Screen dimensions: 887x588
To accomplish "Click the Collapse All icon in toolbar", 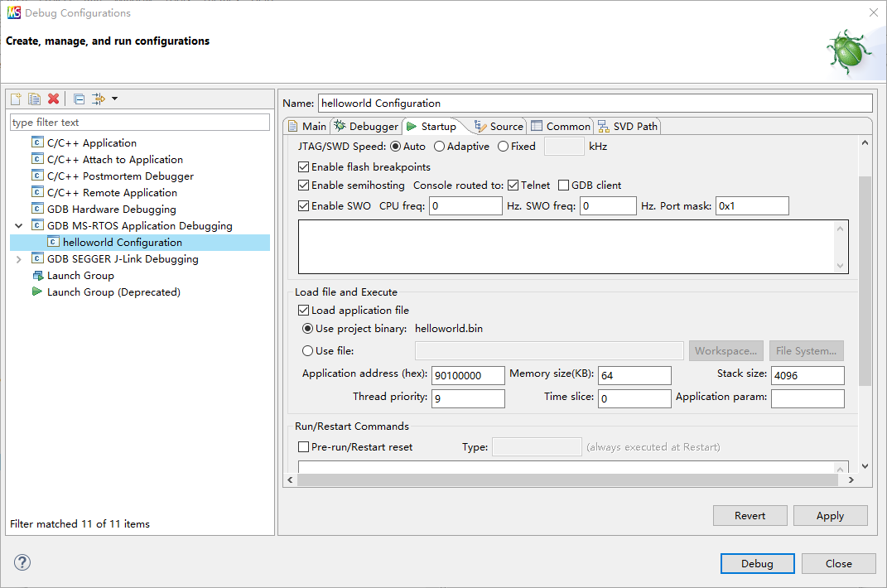I will coord(79,99).
